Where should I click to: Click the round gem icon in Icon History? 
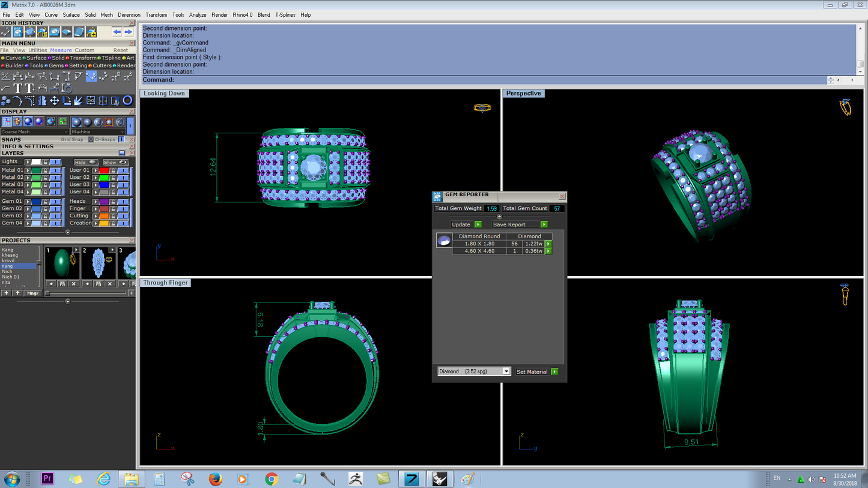tap(30, 32)
